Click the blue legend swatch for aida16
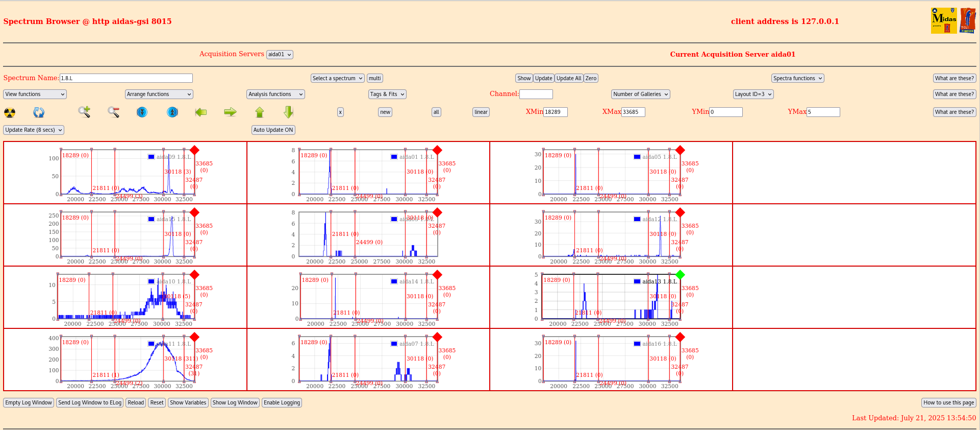The image size is (980, 430). click(637, 344)
